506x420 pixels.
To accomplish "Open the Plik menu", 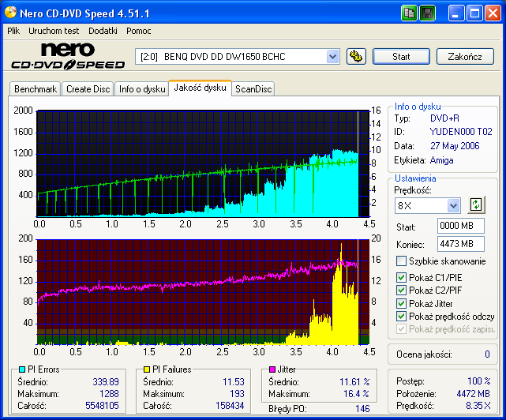I will (x=13, y=31).
